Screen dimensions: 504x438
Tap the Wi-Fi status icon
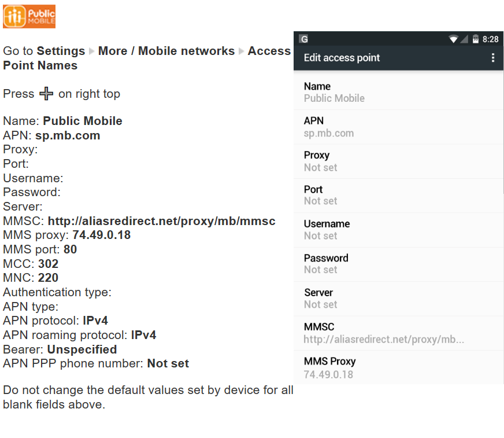coord(454,39)
